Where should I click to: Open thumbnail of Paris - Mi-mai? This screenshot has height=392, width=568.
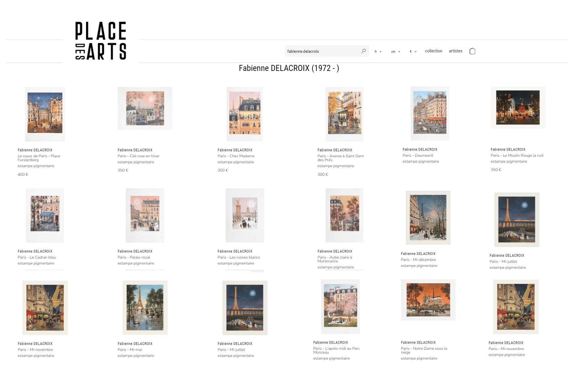[145, 308]
